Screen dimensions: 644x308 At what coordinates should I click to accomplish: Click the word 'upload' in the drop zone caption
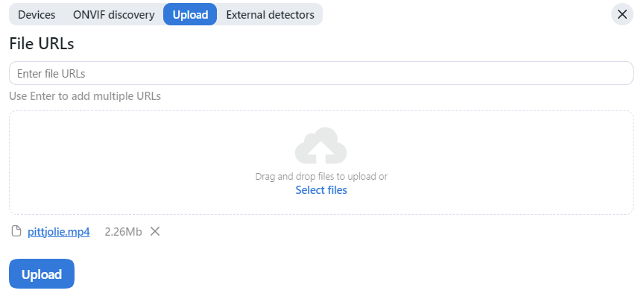pos(362,177)
